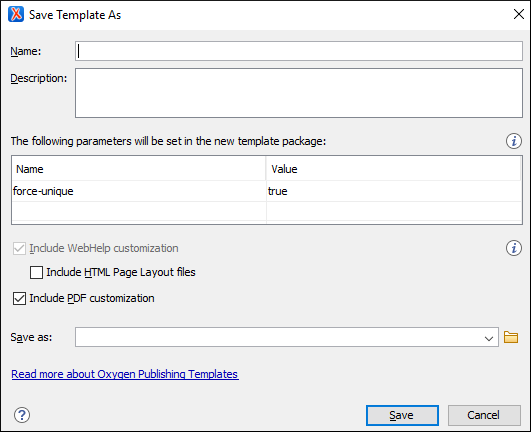Viewport: 531px width, 432px height.
Task: Open help via question mark icon
Action: [x=22, y=415]
